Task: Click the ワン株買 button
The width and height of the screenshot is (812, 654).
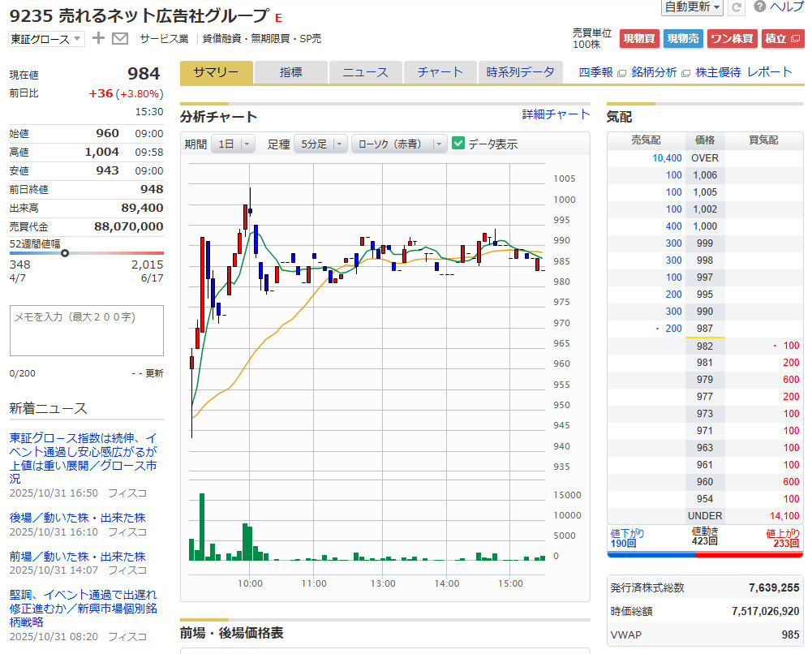Action: [732, 38]
